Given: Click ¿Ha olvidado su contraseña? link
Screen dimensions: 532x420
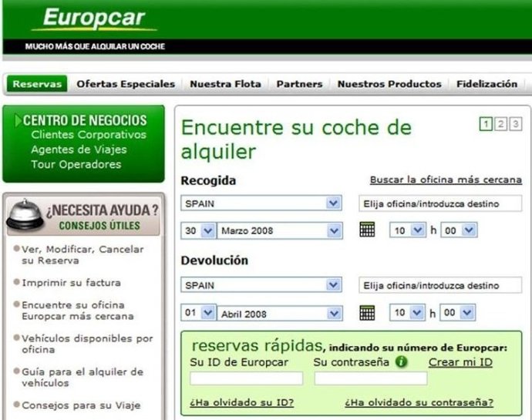Looking at the screenshot, I should pos(419,402).
